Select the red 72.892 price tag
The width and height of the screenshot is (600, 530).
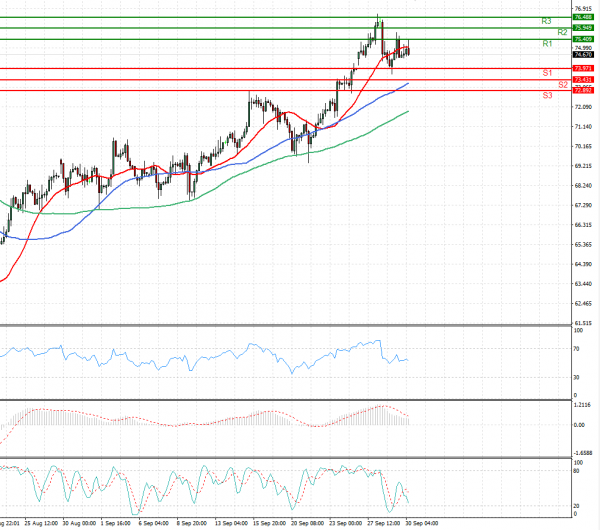click(x=583, y=90)
